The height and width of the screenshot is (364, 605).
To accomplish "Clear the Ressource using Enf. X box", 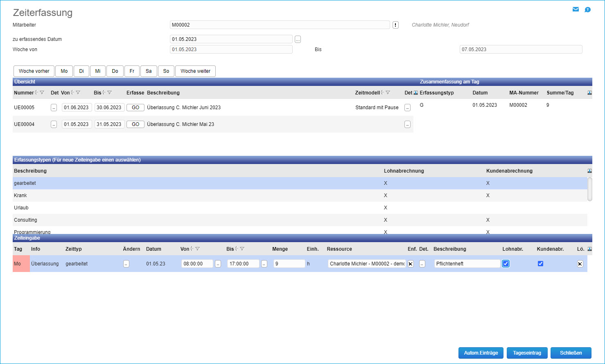I will 411,264.
